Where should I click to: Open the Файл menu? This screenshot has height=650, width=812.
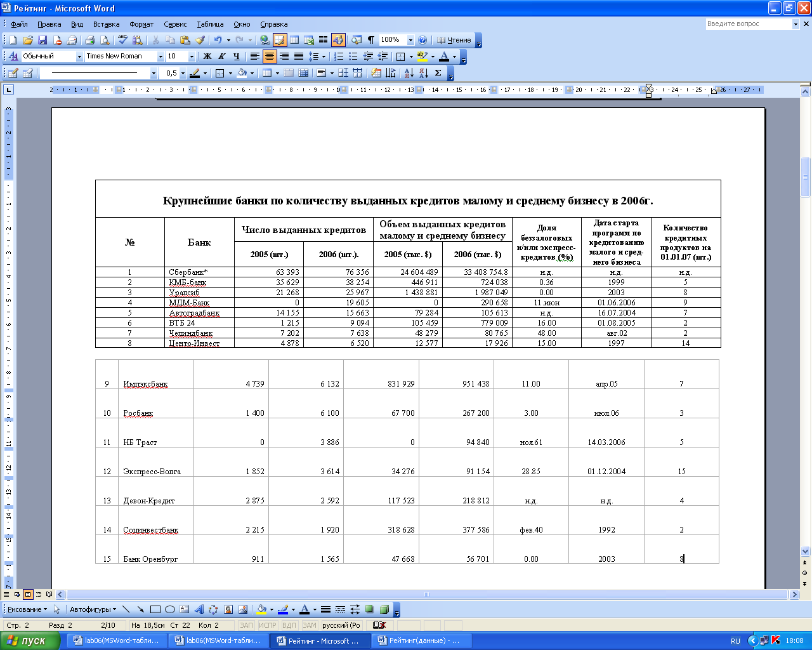click(19, 24)
